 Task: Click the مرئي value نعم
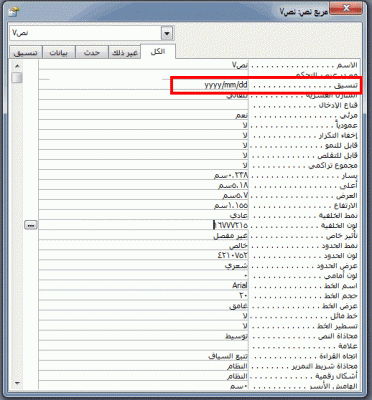click(143, 115)
